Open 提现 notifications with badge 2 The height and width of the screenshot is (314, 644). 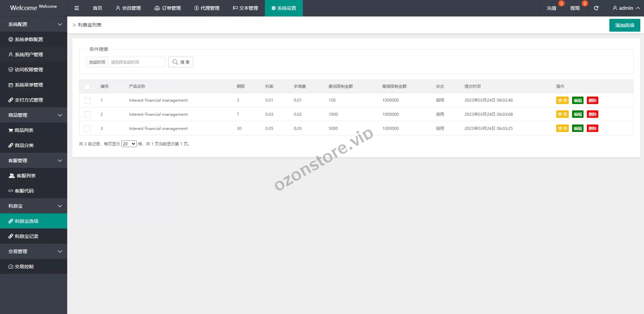[x=575, y=8]
